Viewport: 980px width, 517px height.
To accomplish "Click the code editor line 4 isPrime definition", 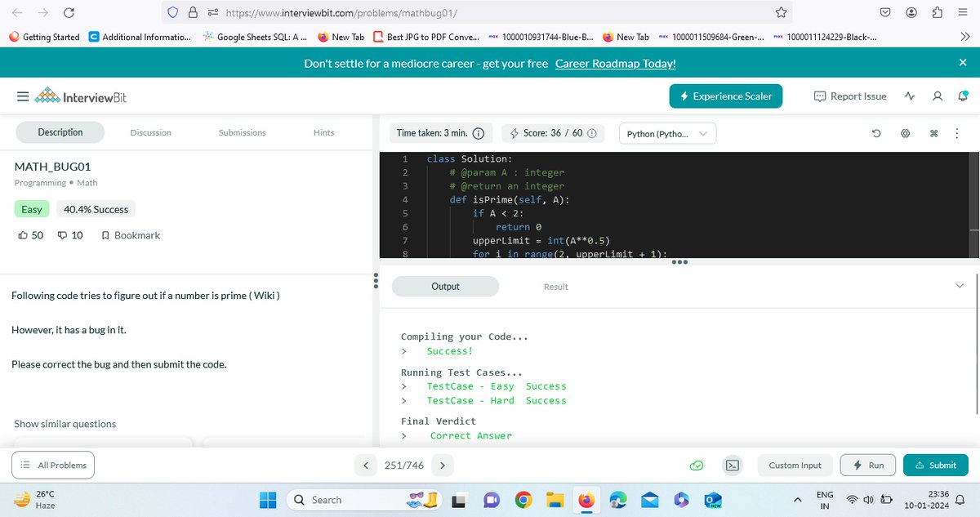I will point(510,200).
